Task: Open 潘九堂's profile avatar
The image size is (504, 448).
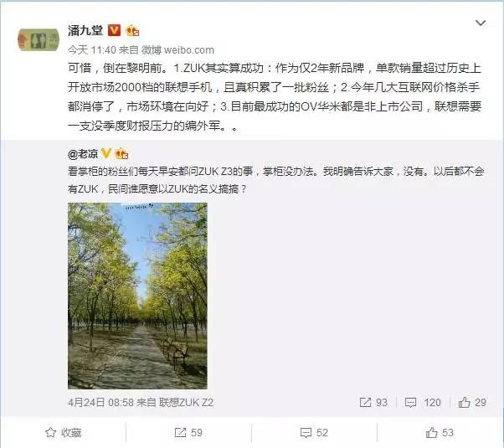Action: pyautogui.click(x=39, y=40)
